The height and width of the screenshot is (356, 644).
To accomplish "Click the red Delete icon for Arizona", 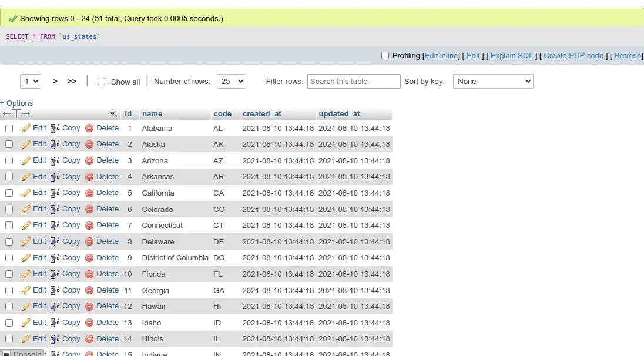I will (x=89, y=161).
